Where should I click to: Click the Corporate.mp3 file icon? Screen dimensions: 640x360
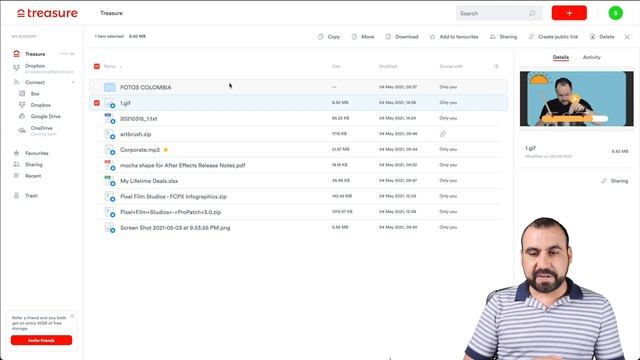pyautogui.click(x=110, y=150)
